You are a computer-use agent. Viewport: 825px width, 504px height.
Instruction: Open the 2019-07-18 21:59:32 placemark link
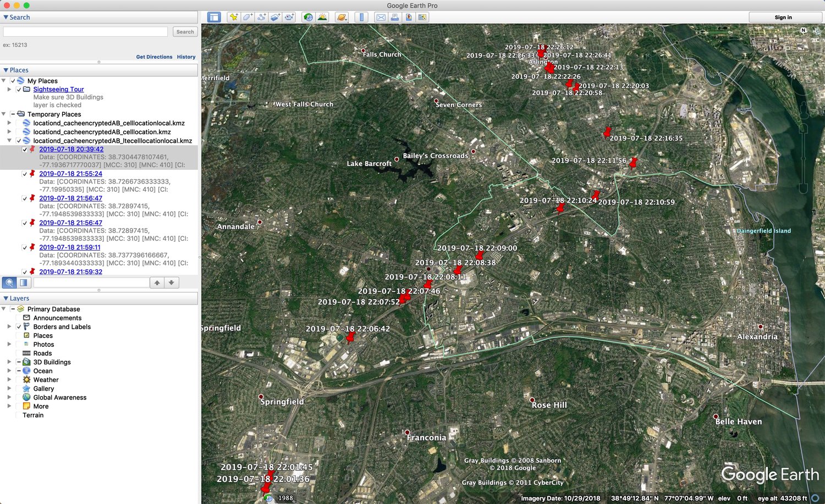(x=70, y=272)
